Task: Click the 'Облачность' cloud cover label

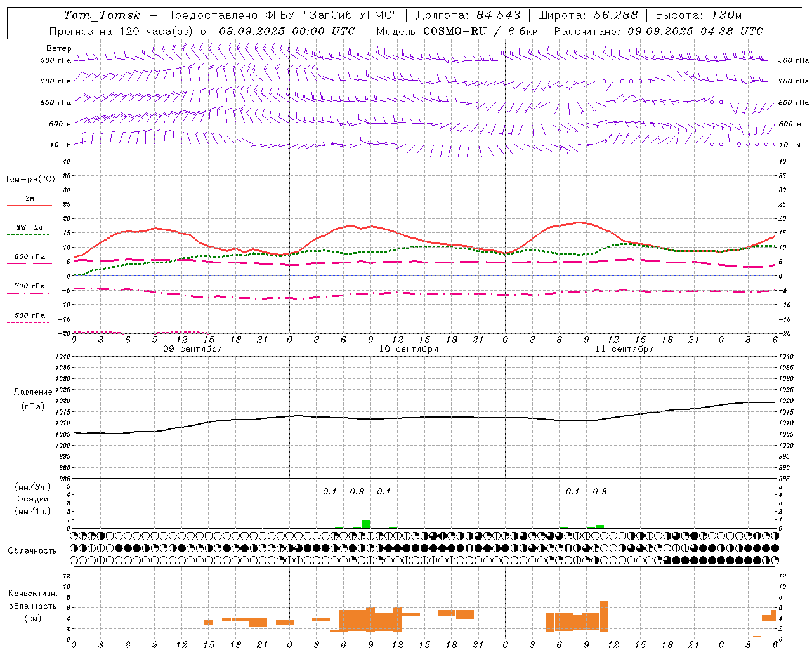Action: (x=32, y=551)
